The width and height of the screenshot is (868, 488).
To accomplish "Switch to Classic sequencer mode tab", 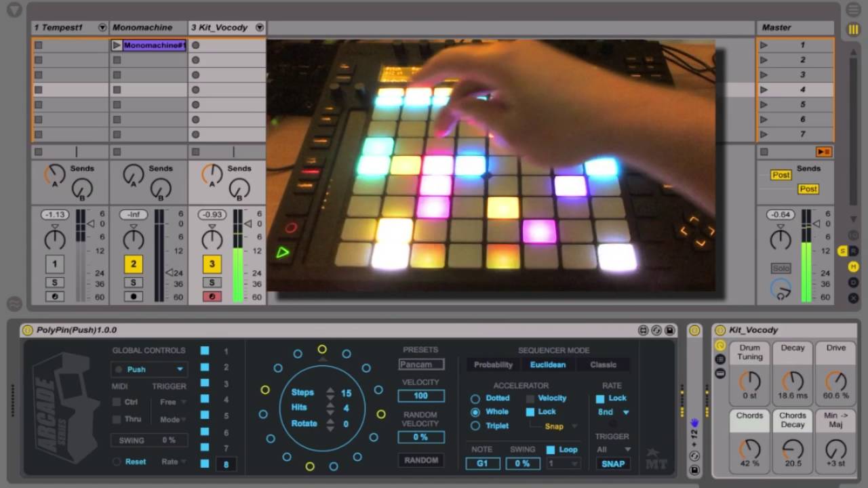I will tap(603, 365).
